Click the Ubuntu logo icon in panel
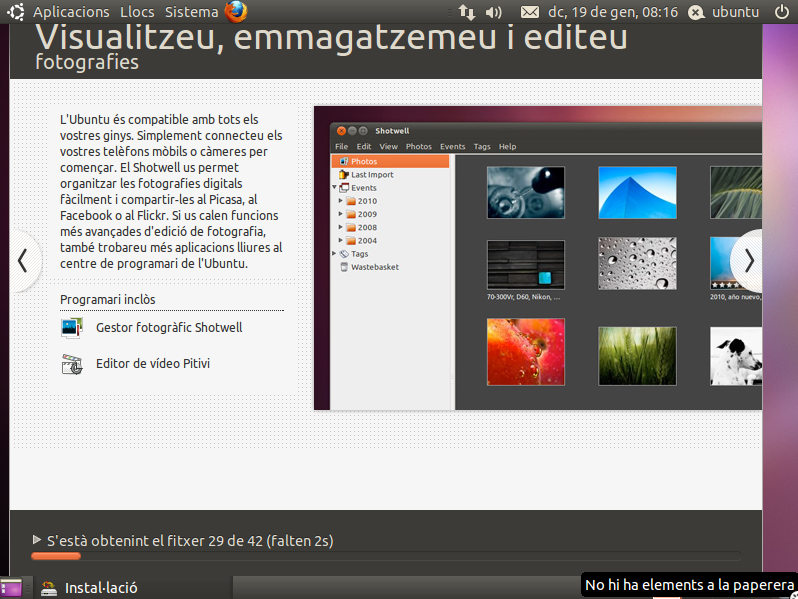The width and height of the screenshot is (798, 599). pyautogui.click(x=15, y=12)
